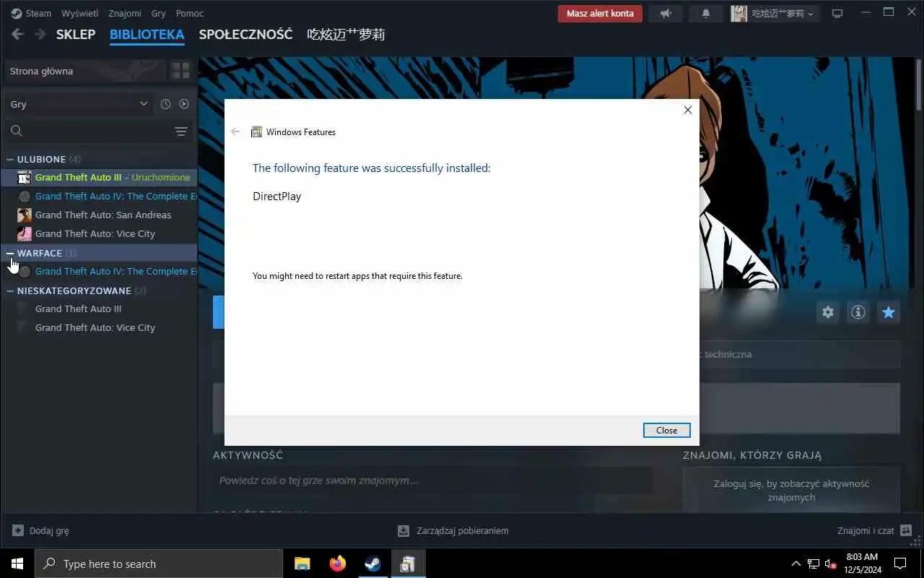Image resolution: width=924 pixels, height=578 pixels.
Task: Go forward with the Steam forward arrow
Action: [x=40, y=34]
